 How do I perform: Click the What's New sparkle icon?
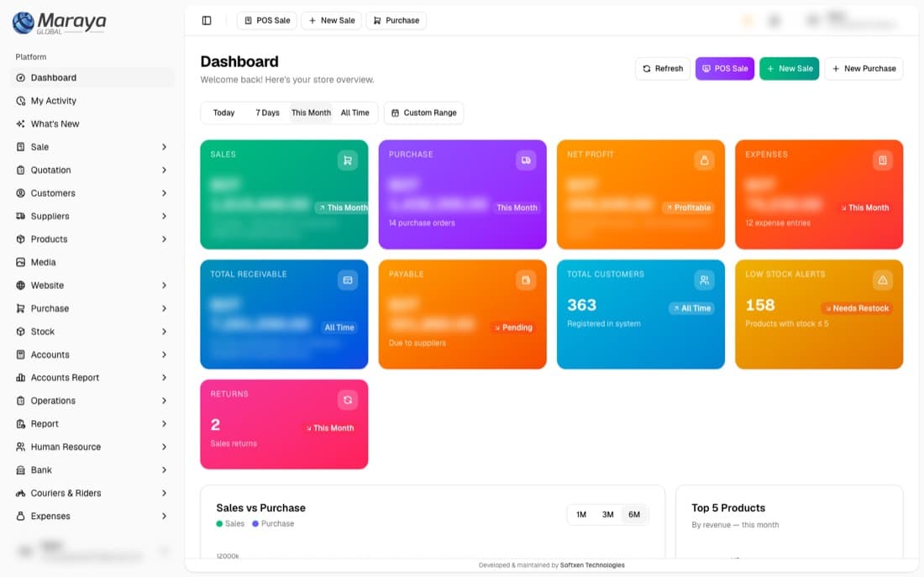tap(21, 123)
